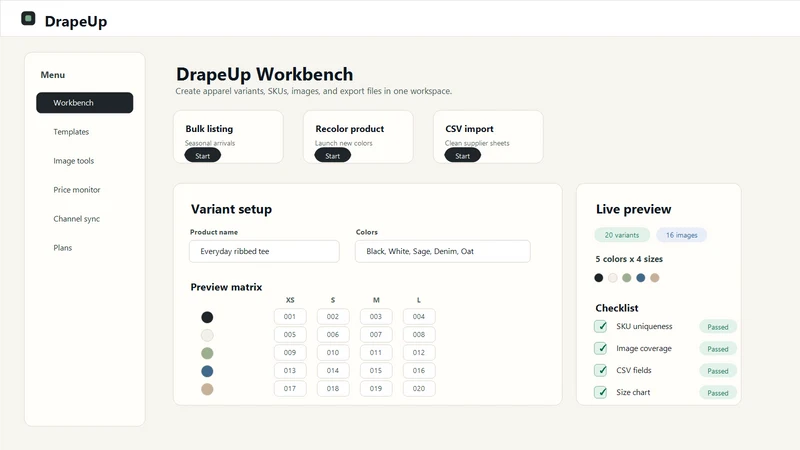Start the CSV import workflow
The image size is (800, 450).
click(463, 156)
